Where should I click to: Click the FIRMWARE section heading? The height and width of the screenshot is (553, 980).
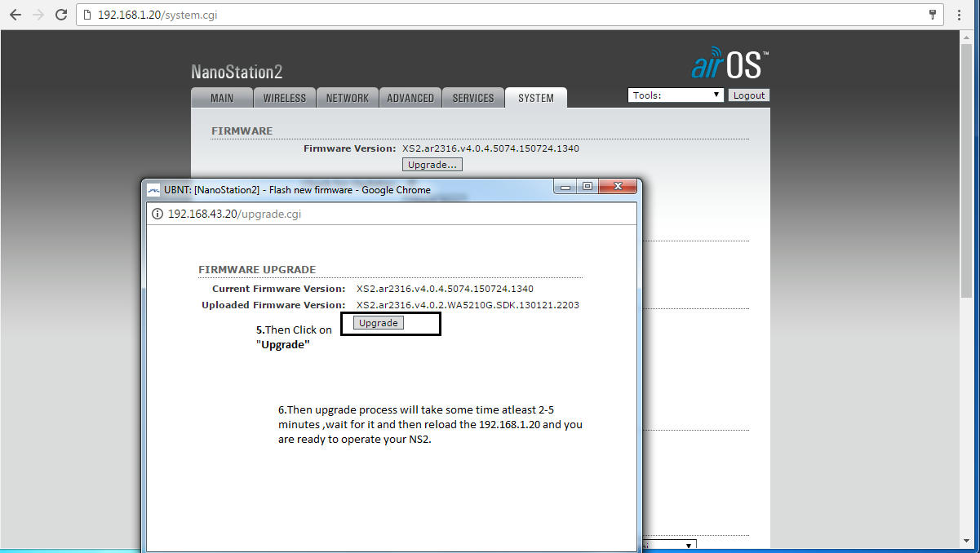[x=242, y=131]
